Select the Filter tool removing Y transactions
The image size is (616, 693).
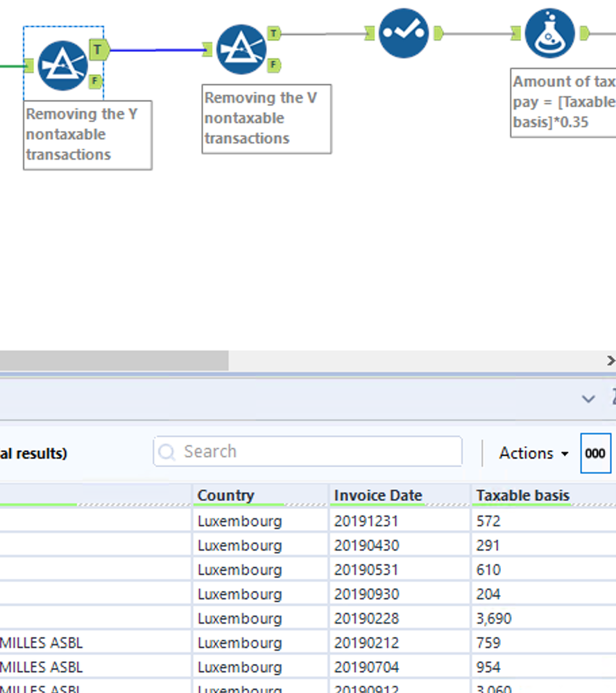pos(62,65)
